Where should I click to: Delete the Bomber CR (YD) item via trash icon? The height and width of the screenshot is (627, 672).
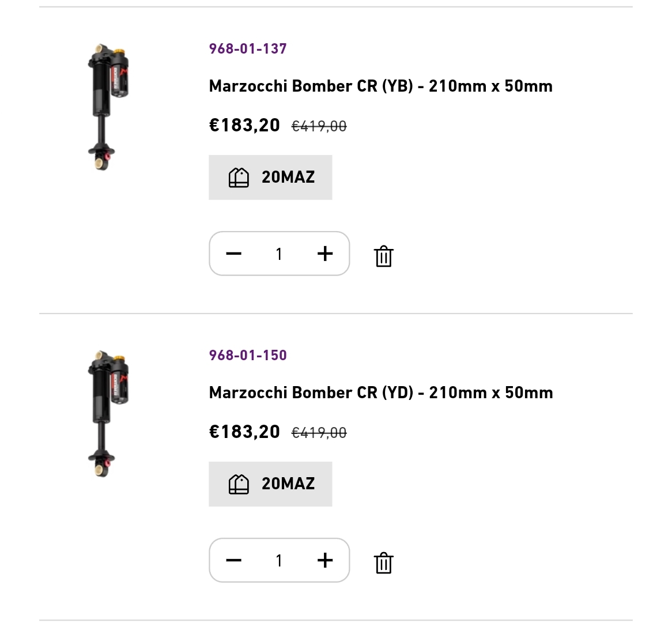coord(383,562)
